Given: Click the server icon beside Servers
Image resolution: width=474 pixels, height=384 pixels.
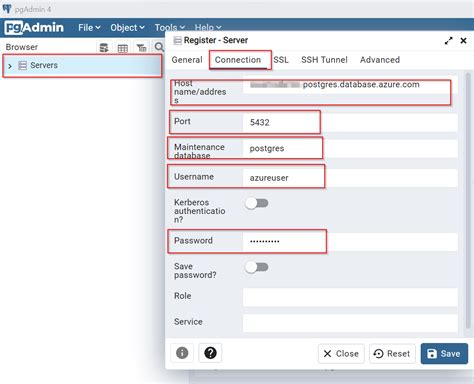Looking at the screenshot, I should click(22, 65).
